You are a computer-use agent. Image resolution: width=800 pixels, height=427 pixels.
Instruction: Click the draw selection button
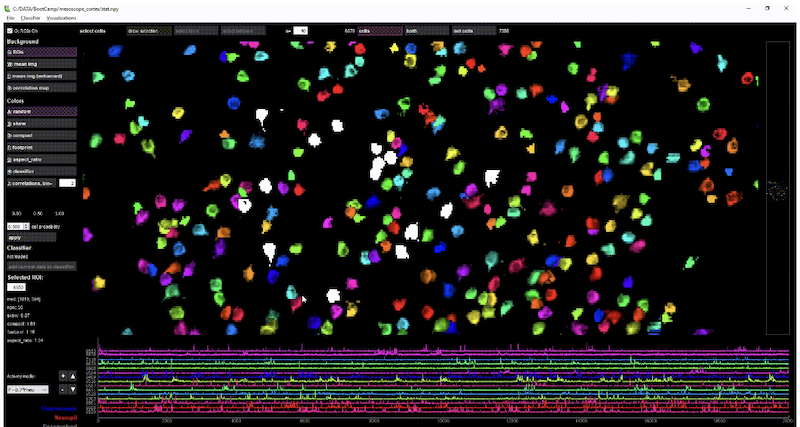[x=147, y=31]
